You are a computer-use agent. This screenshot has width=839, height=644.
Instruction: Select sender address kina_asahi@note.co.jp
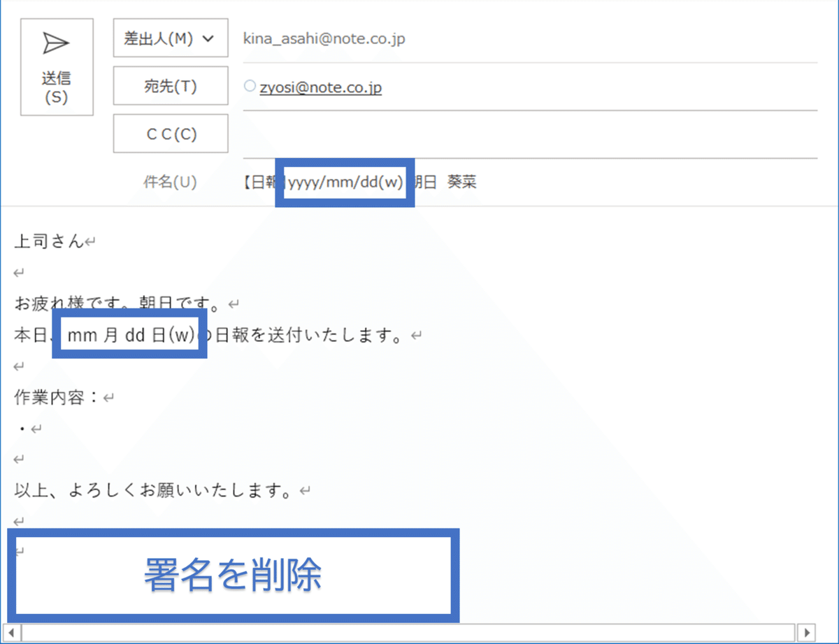324,39
